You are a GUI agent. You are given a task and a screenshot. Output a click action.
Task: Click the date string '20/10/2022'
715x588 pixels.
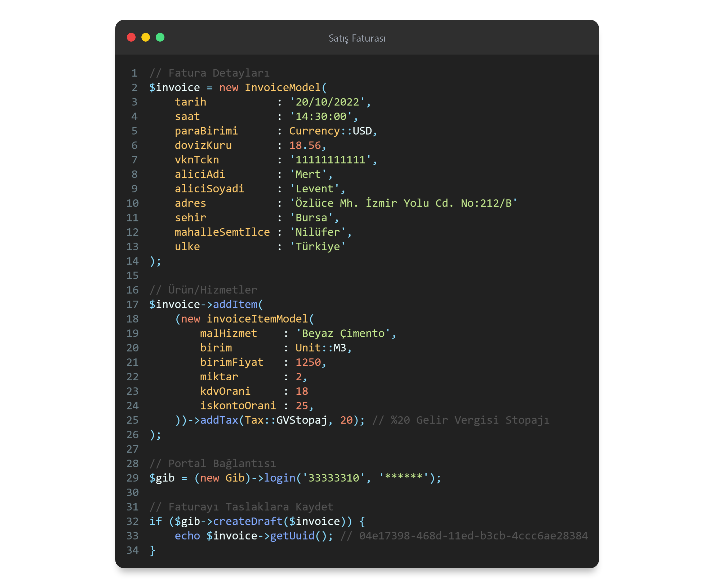pos(327,102)
